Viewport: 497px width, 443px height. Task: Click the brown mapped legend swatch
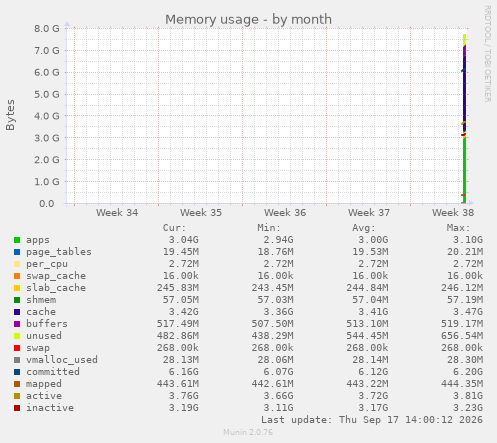[17, 384]
